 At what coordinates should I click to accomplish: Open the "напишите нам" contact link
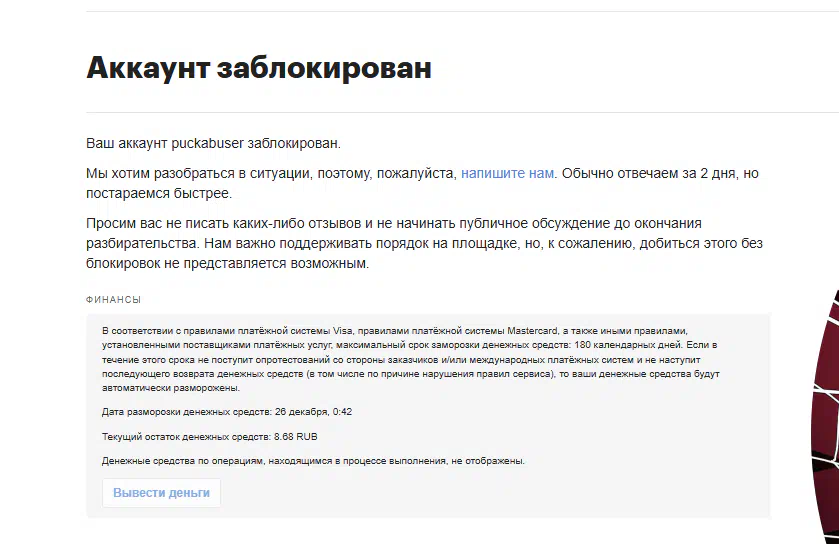coord(507,173)
